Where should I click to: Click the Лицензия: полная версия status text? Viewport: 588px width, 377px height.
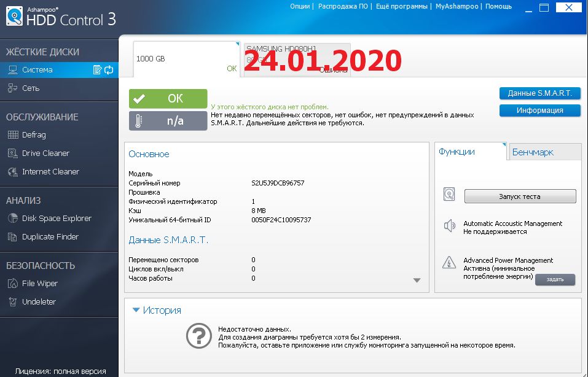coord(60,371)
